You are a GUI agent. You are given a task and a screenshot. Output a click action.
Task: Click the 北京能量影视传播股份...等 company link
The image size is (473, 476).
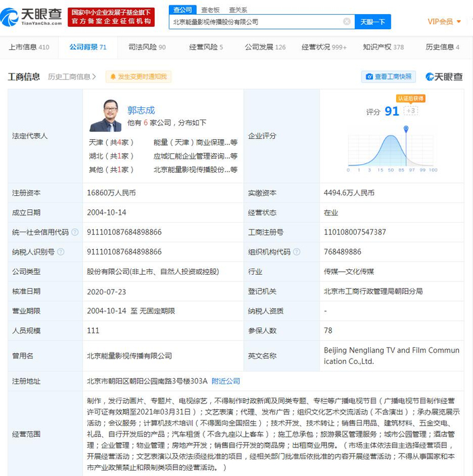195,169
